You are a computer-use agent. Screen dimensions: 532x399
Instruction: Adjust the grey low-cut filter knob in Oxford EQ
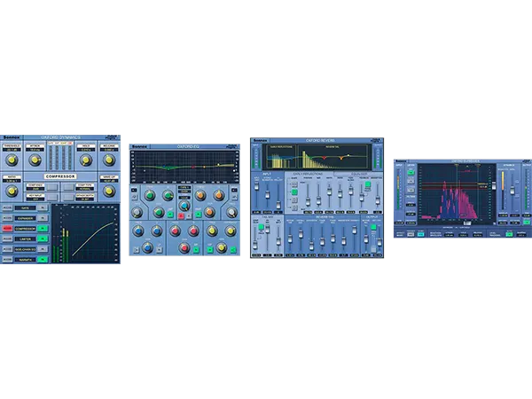click(x=137, y=213)
